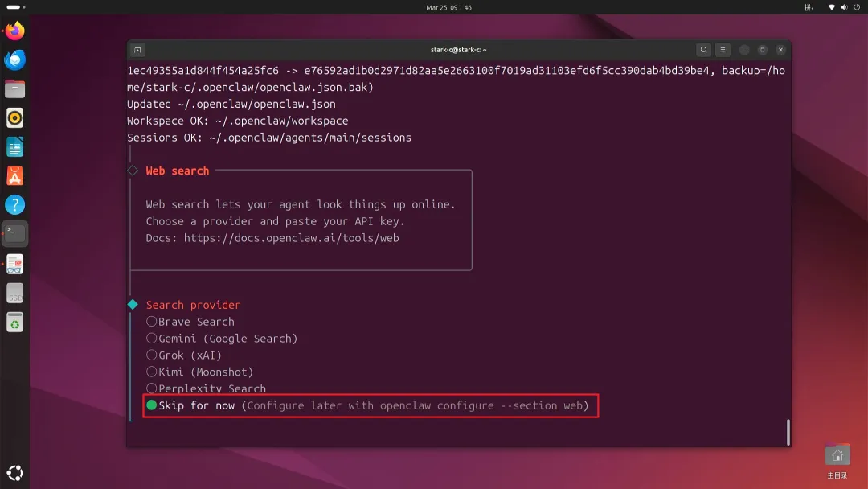Viewport: 868px width, 489px height.
Task: Open the SSD drive icon in the dock
Action: pos(15,294)
